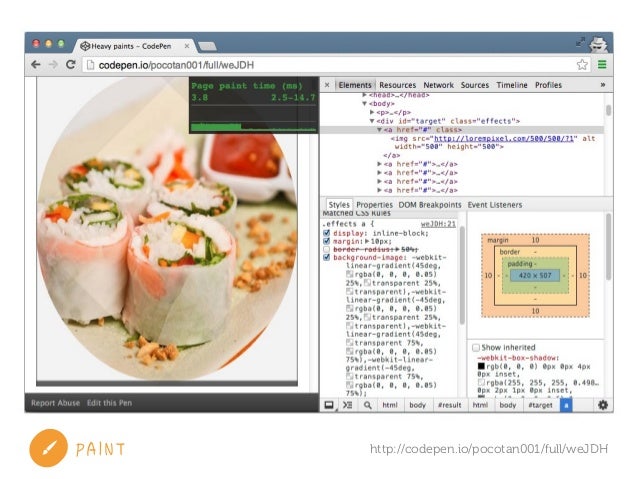The image size is (638, 479).
Task: Click the magnifier inspect element icon
Action: tap(367, 405)
